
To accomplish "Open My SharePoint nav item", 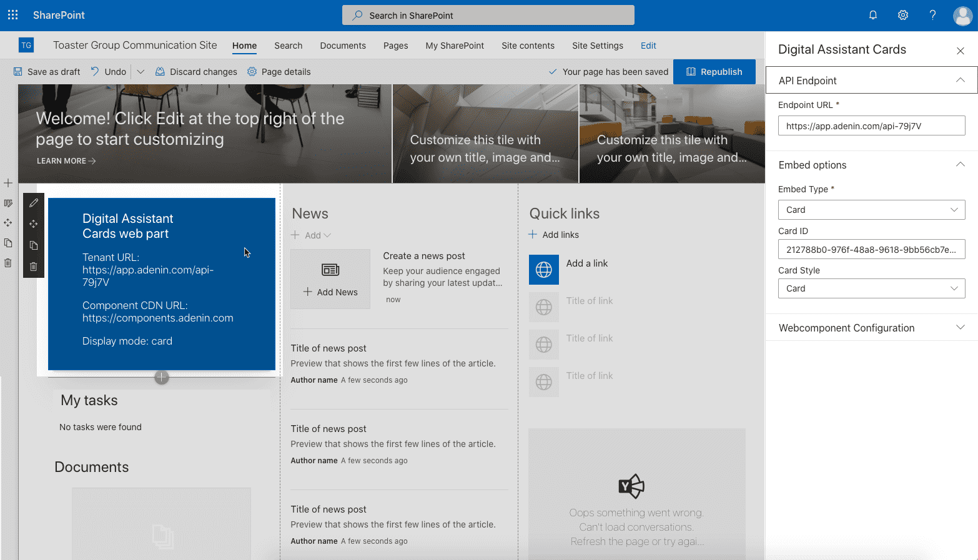I will coord(455,46).
